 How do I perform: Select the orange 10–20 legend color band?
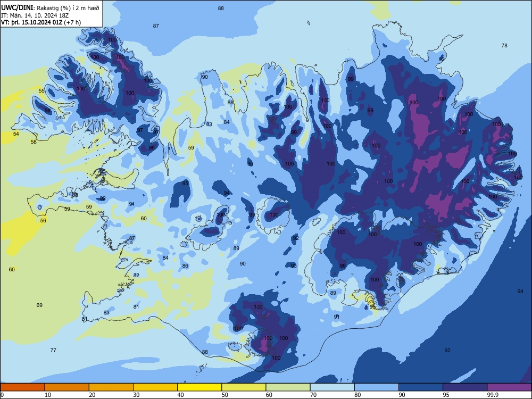[x=67, y=387]
